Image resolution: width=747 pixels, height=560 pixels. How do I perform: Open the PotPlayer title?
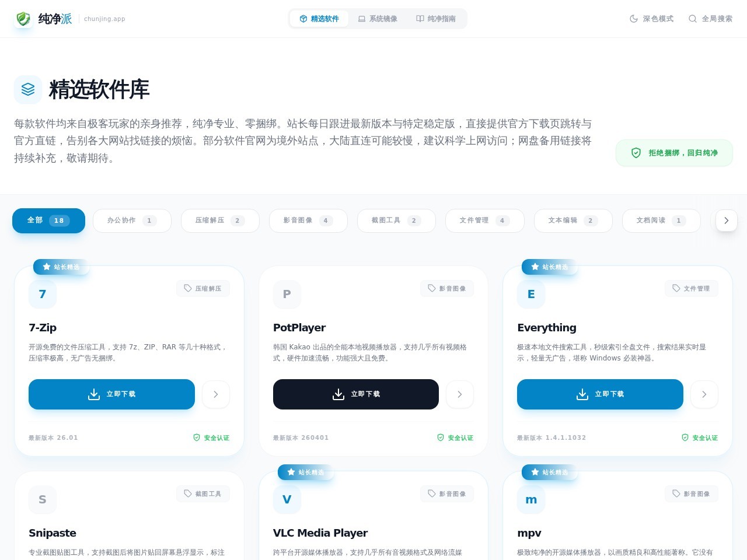(299, 328)
